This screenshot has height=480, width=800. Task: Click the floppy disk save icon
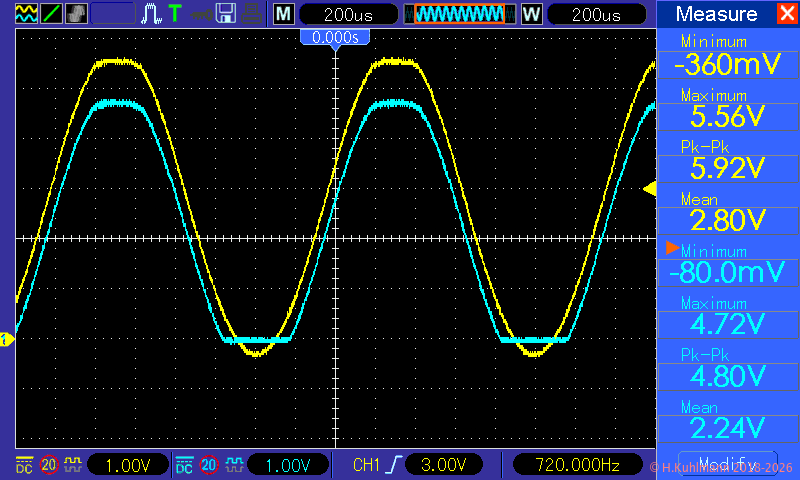226,14
